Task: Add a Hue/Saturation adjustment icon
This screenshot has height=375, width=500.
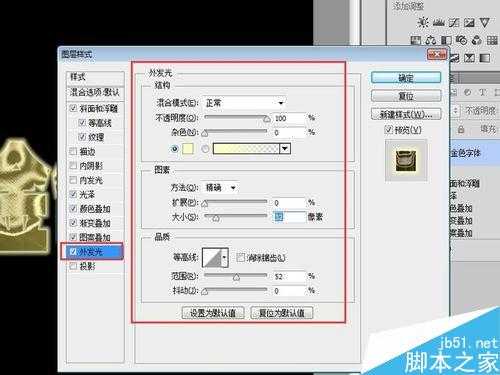Action: (x=416, y=40)
